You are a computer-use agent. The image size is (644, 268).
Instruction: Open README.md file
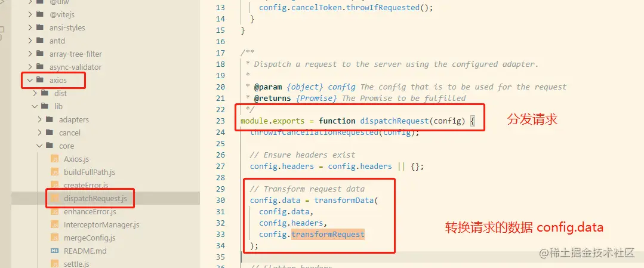(85, 251)
